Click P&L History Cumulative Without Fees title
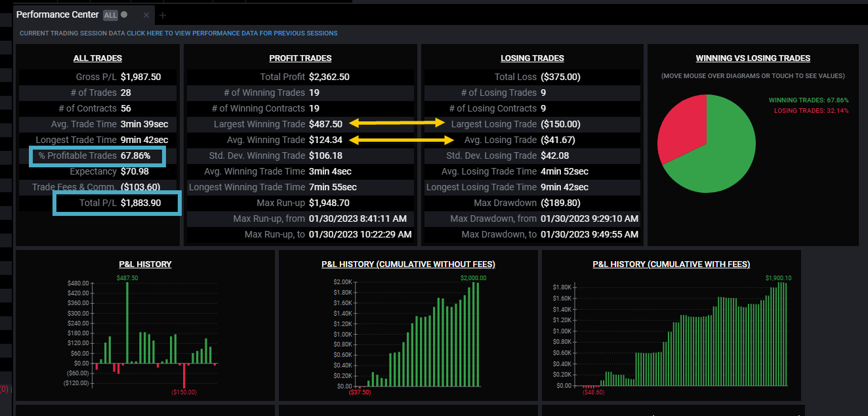This screenshot has width=868, height=416. (408, 264)
